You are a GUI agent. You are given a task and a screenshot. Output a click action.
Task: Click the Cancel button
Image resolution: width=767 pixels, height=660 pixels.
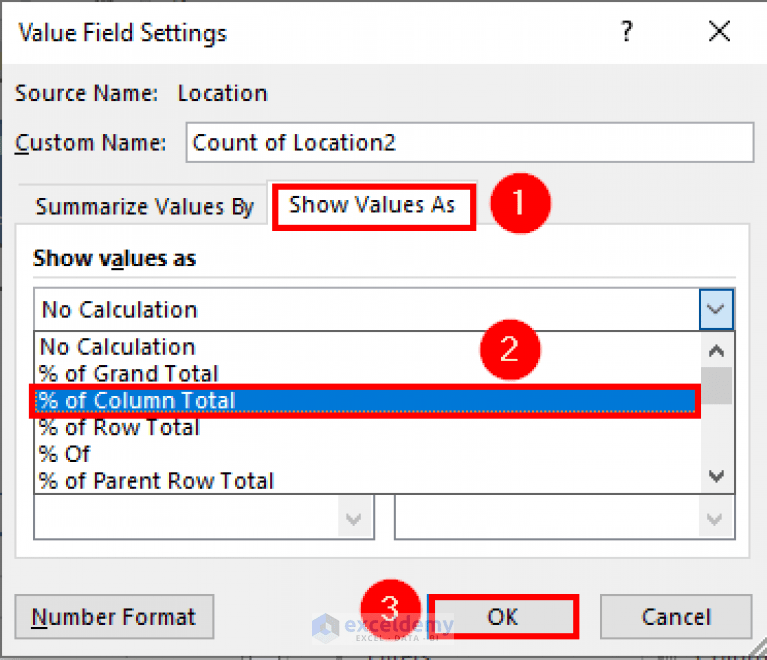(x=676, y=616)
